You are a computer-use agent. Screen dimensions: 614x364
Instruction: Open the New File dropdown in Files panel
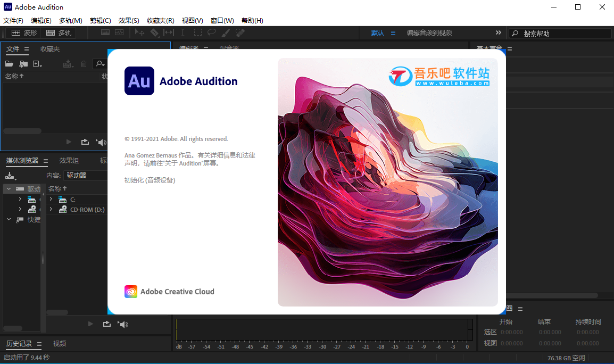pos(37,63)
